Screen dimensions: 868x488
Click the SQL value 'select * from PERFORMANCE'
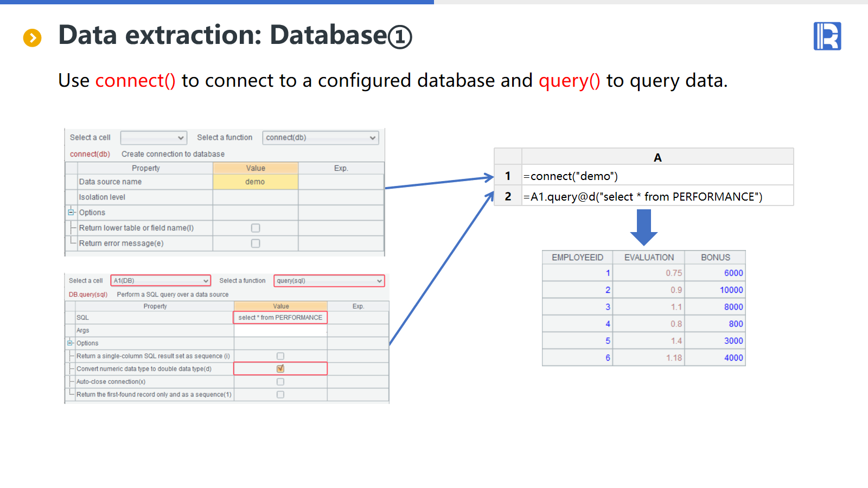tap(280, 318)
